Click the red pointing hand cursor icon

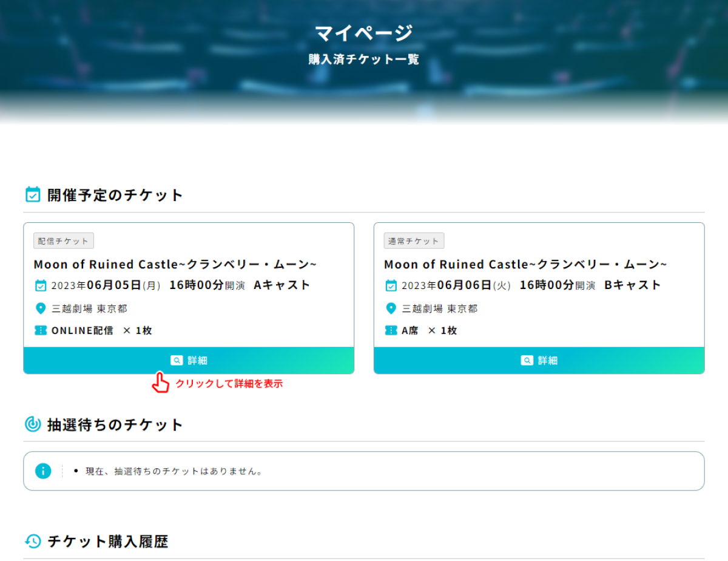coord(160,382)
